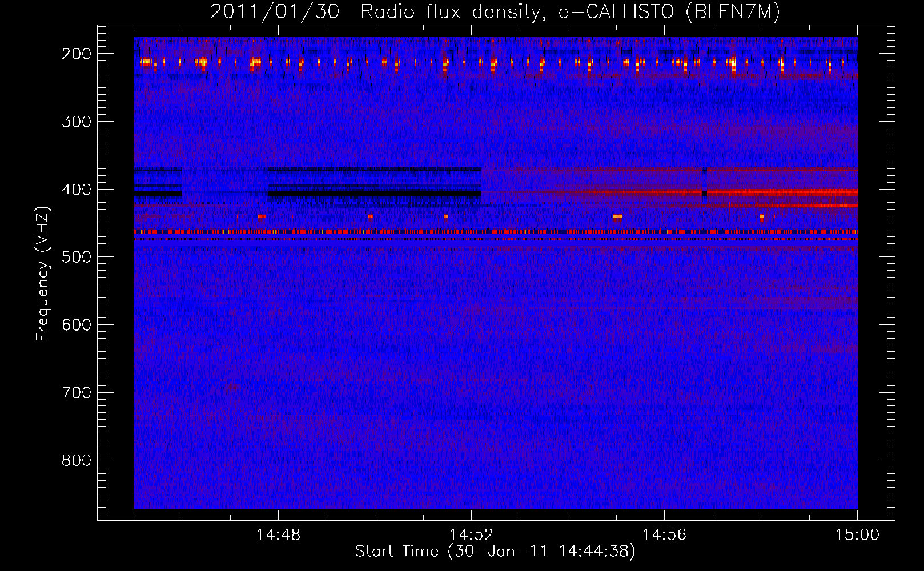Image resolution: width=924 pixels, height=571 pixels.
Task: Click the 15:00 time tick label
Action: 857,535
